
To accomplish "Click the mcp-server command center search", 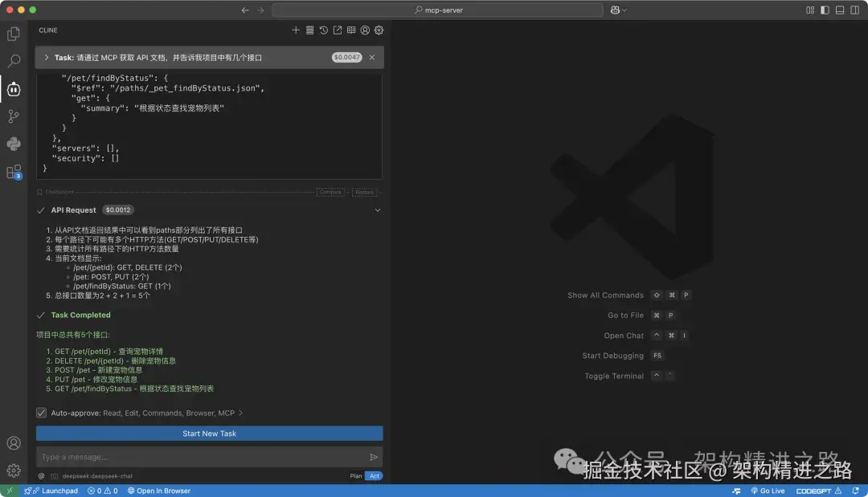I will [437, 10].
